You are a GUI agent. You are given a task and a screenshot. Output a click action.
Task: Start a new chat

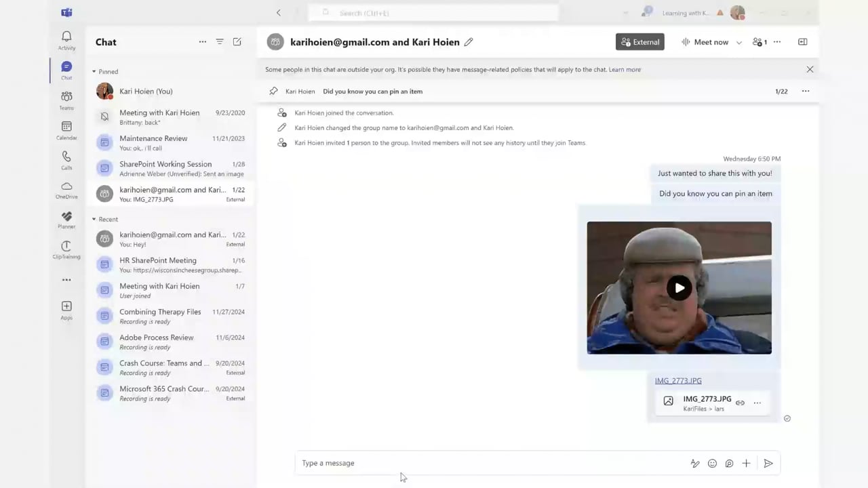[x=237, y=42]
